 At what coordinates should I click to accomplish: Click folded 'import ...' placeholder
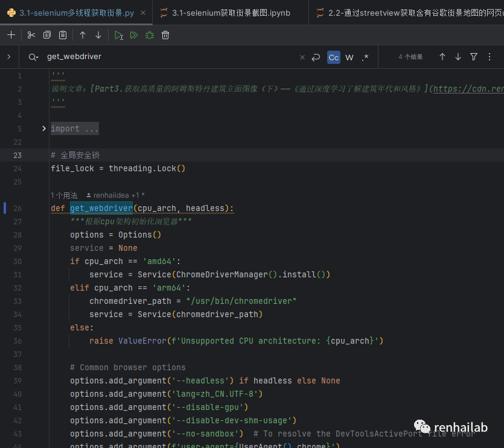pyautogui.click(x=75, y=128)
